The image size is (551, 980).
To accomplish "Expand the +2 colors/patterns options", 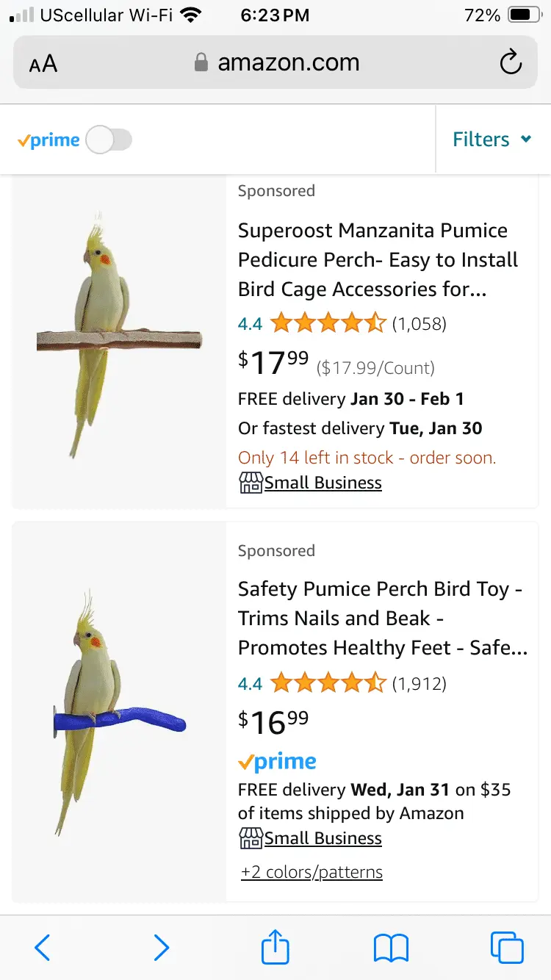I will click(x=311, y=873).
